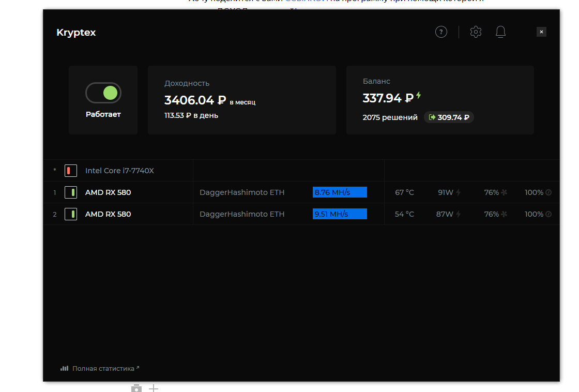This screenshot has height=392, width=579.
Task: Open Kryptex settings gear
Action: pos(476,32)
